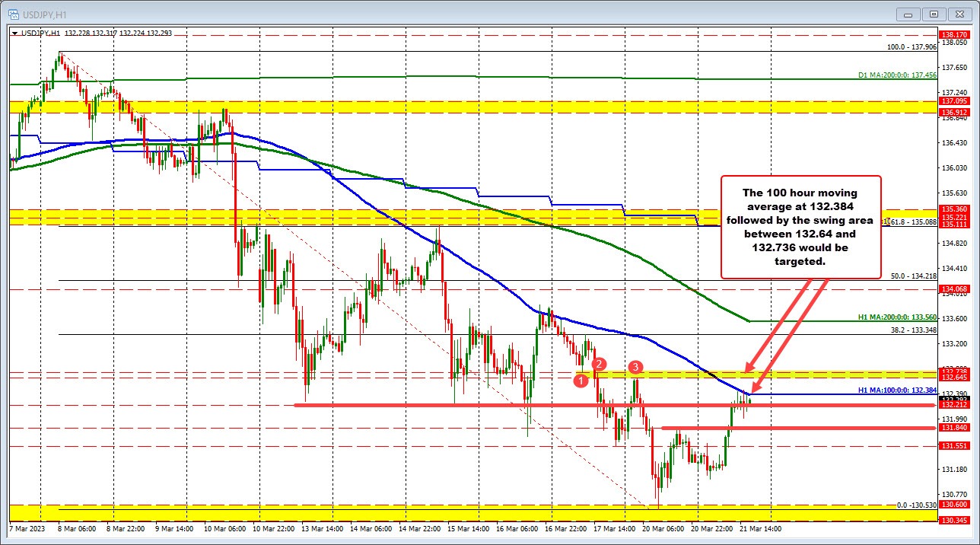980x545 pixels.
Task: Select the 137.095 price level label
Action: tap(953, 101)
